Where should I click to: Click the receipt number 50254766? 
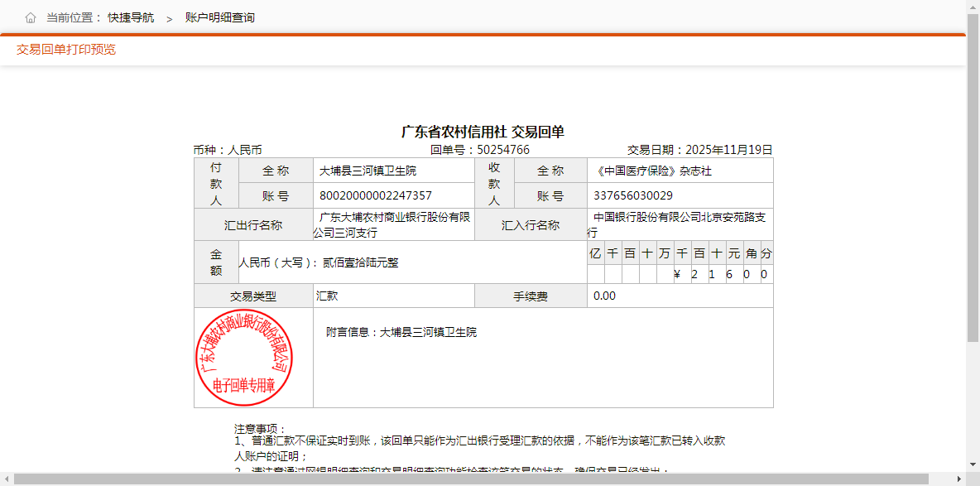pyautogui.click(x=503, y=150)
